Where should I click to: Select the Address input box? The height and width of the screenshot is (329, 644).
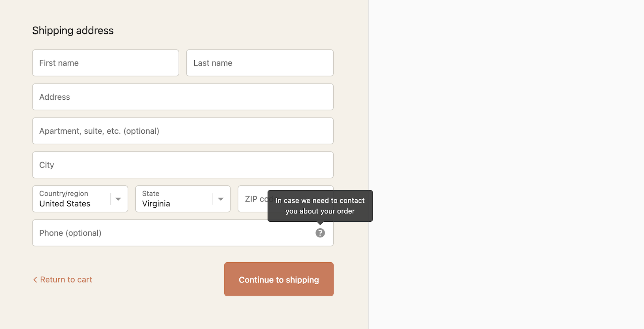[x=183, y=97]
